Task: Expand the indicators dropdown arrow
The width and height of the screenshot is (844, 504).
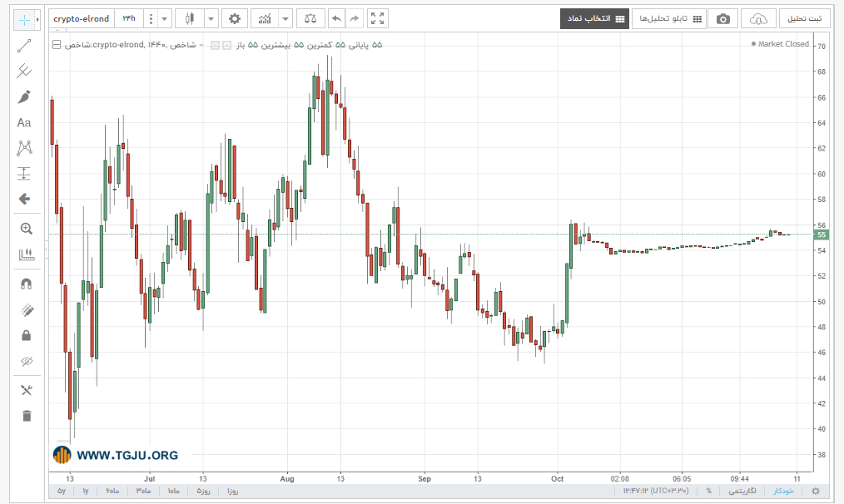Action: 285,19
